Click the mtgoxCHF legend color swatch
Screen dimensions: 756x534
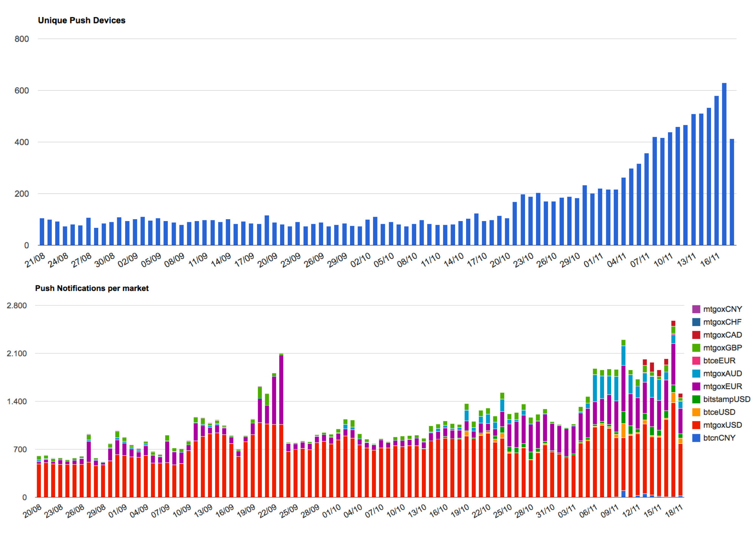pos(696,322)
